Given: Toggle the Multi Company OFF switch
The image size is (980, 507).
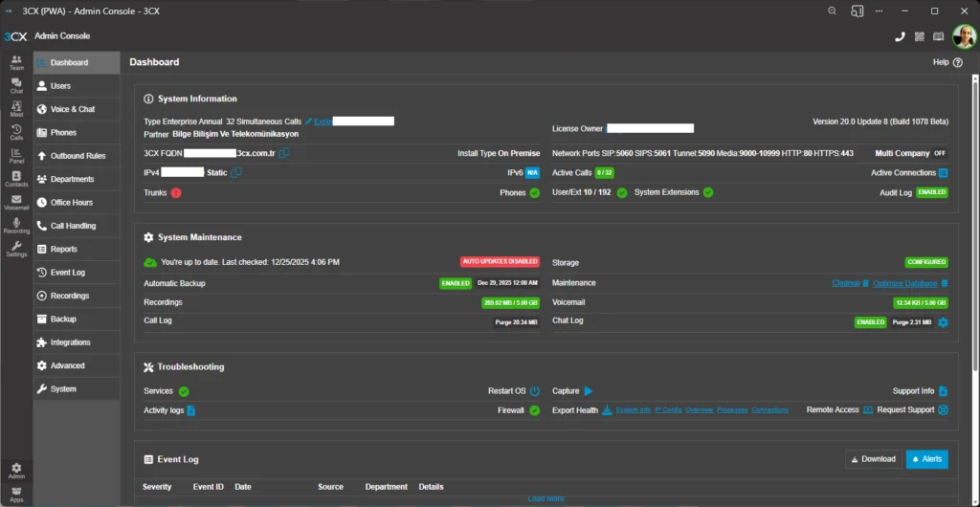Looking at the screenshot, I should pyautogui.click(x=940, y=154).
